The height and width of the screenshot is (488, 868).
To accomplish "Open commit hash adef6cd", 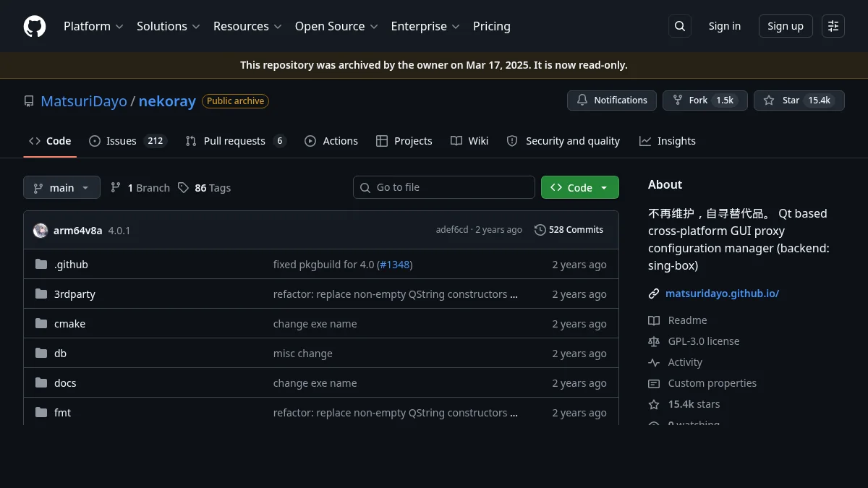I will pos(452,230).
